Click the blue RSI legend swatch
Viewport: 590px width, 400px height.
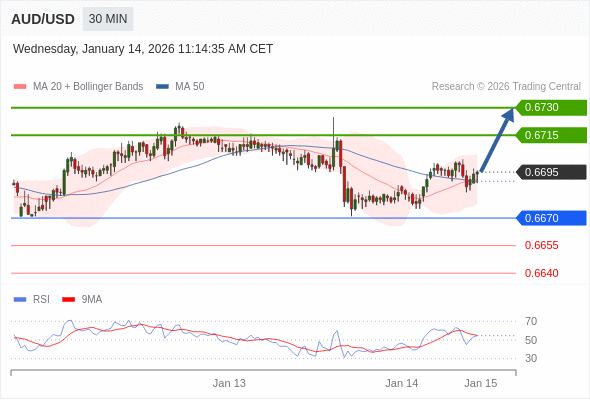[20, 300]
